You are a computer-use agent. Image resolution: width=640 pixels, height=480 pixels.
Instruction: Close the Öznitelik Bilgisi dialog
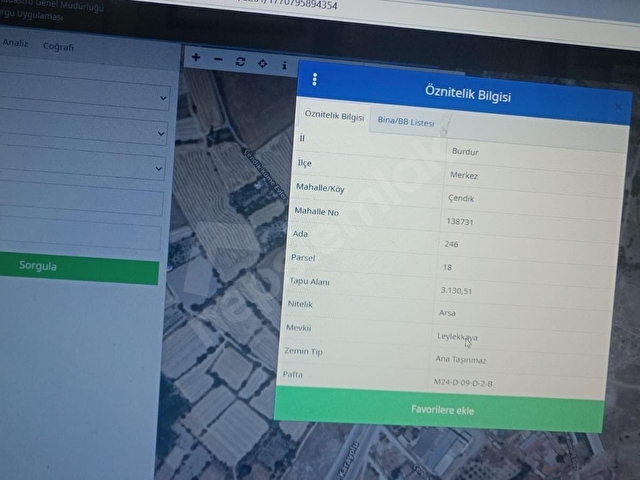point(618,107)
